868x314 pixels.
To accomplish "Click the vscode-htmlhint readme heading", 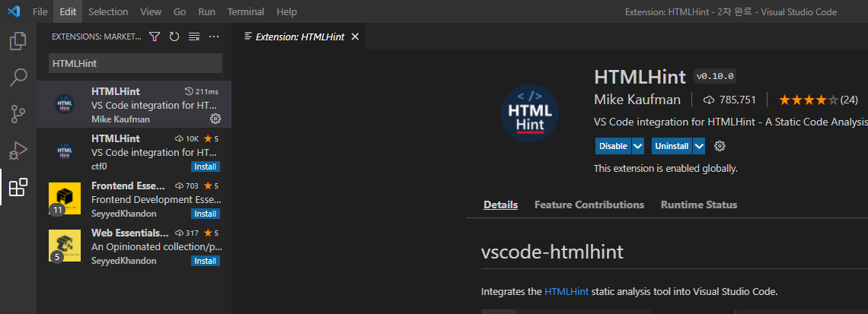I will click(553, 252).
